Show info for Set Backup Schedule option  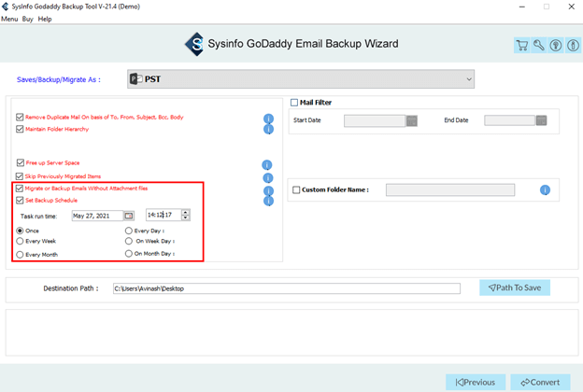point(268,201)
